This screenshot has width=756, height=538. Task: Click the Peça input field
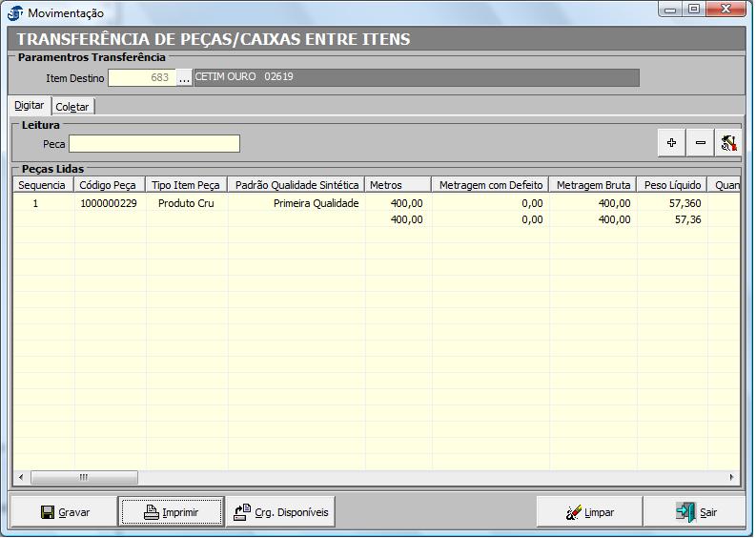(154, 144)
